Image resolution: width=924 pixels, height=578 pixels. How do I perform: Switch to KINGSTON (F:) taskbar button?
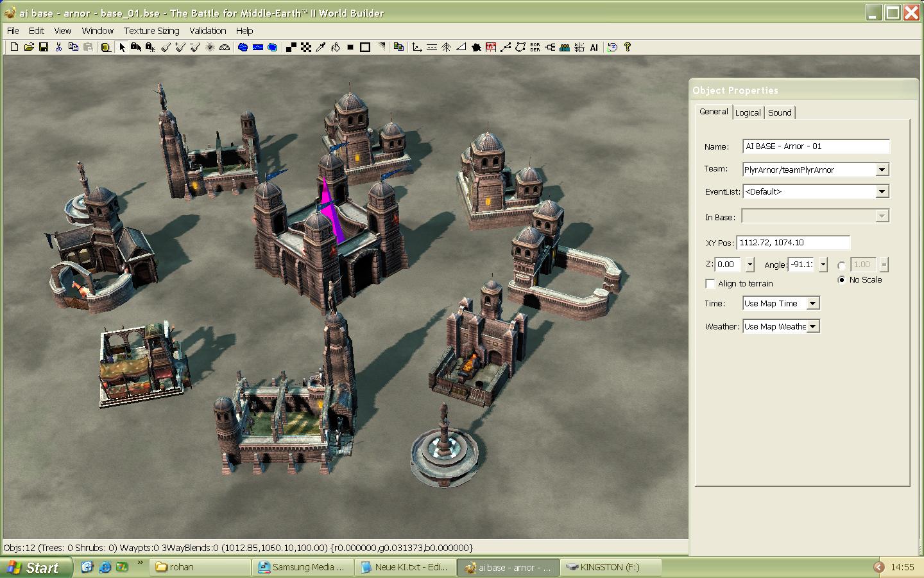(610, 567)
